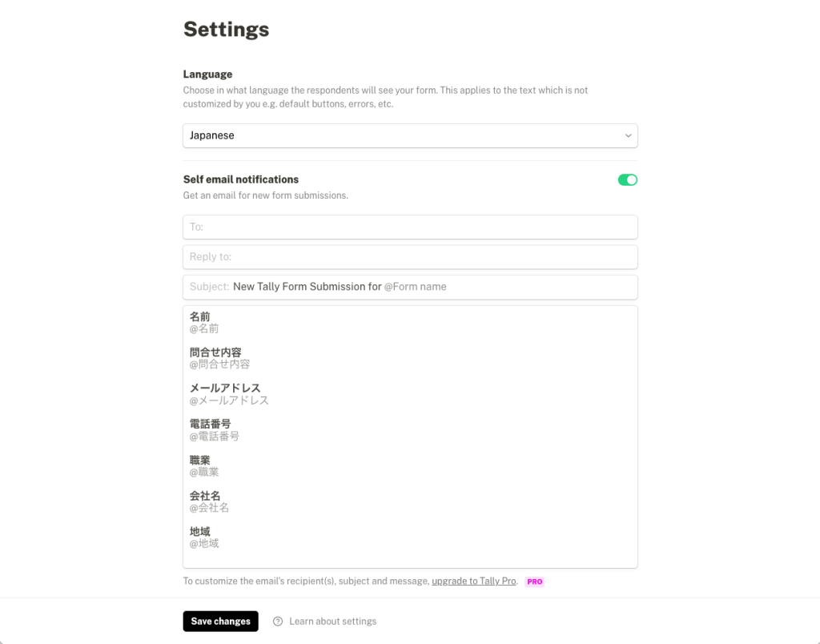Click the @問合せ内容 mention
The image size is (820, 644).
pyautogui.click(x=219, y=364)
